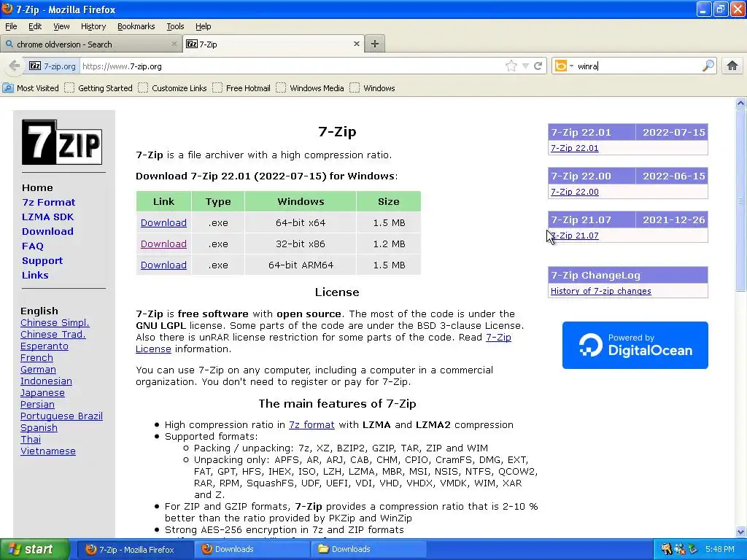Screen dimensions: 747x560
Task: Switch language to French
Action: tap(36, 357)
